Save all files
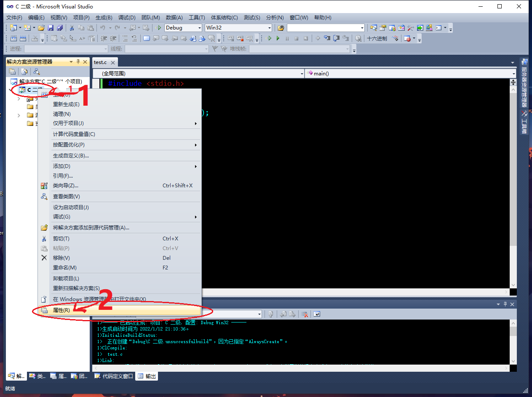Viewport: 532px width, 397px height. (60, 28)
